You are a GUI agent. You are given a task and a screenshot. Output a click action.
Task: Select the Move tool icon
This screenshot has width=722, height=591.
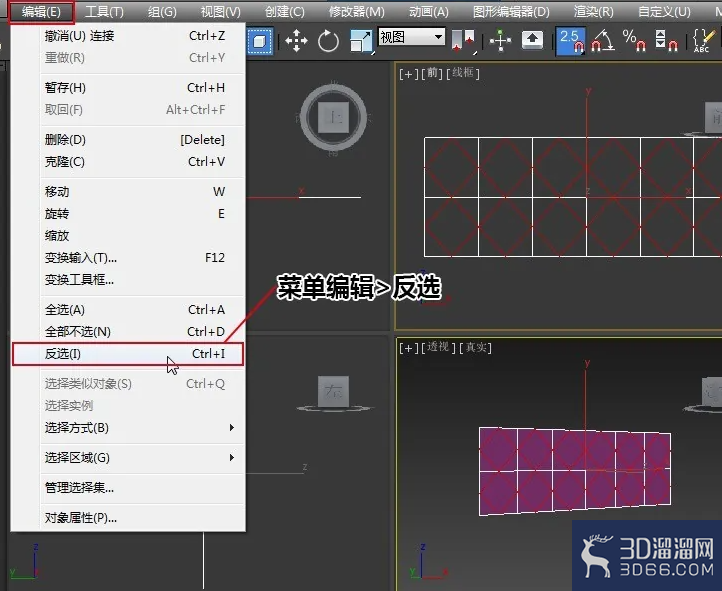point(296,41)
